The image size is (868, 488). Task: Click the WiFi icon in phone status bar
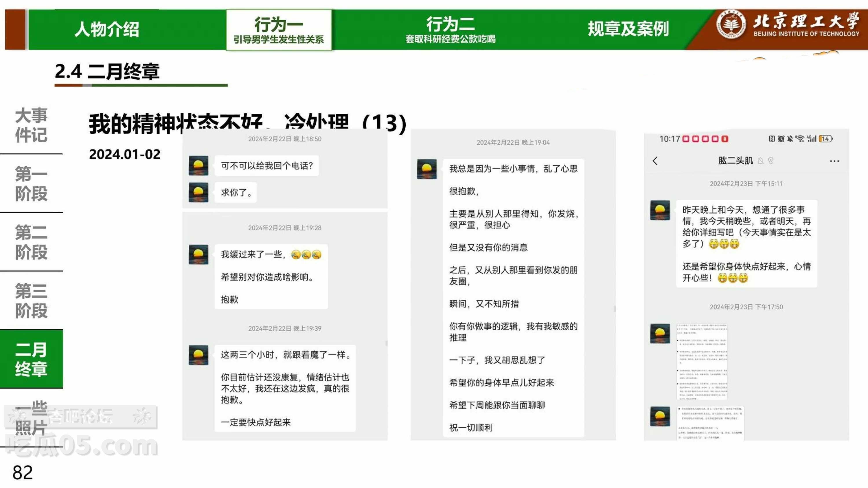point(800,139)
